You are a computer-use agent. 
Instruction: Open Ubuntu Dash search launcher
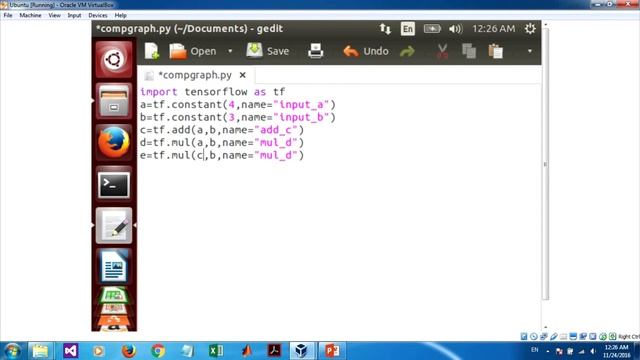pyautogui.click(x=114, y=60)
